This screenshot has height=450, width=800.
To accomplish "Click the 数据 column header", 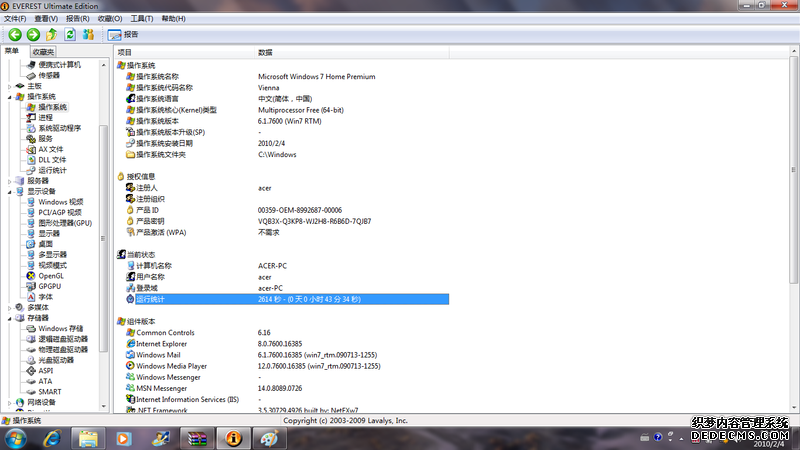I will pos(352,53).
